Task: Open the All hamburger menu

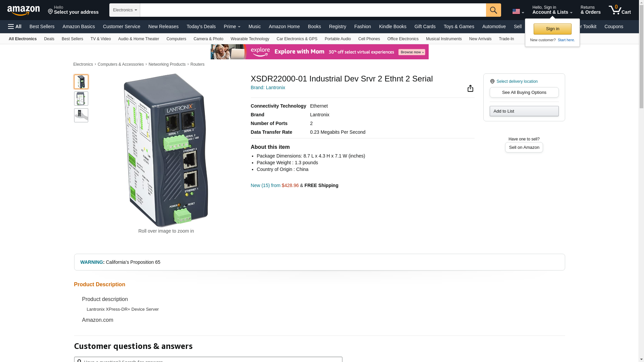Action: click(15, 26)
